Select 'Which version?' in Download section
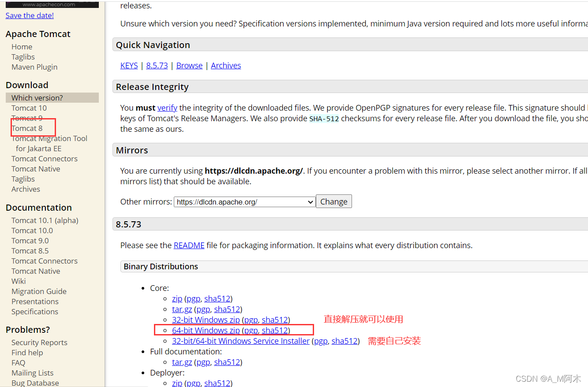The image size is (588, 387). click(x=52, y=98)
